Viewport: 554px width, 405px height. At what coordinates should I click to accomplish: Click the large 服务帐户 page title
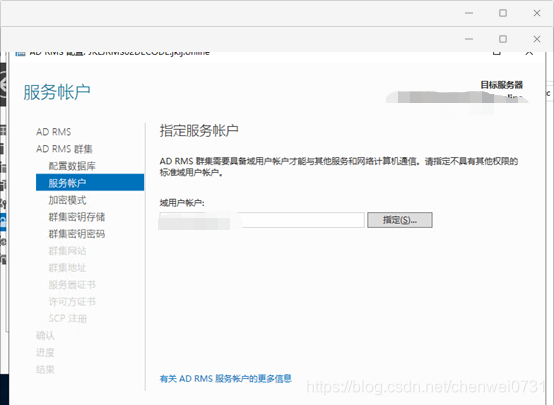[57, 92]
